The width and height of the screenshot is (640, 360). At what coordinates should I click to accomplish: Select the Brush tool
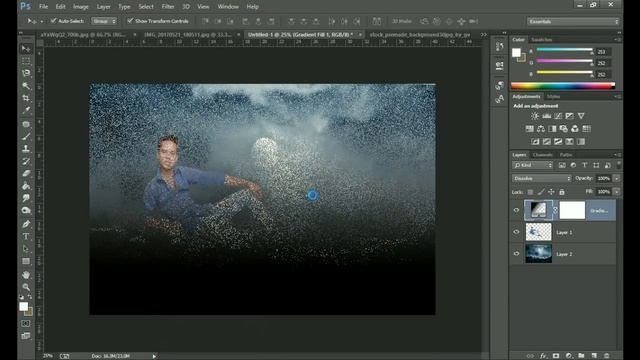coord(26,136)
